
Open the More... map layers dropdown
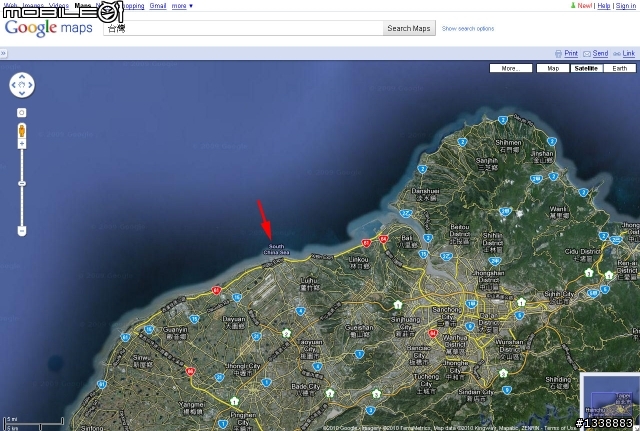[511, 68]
